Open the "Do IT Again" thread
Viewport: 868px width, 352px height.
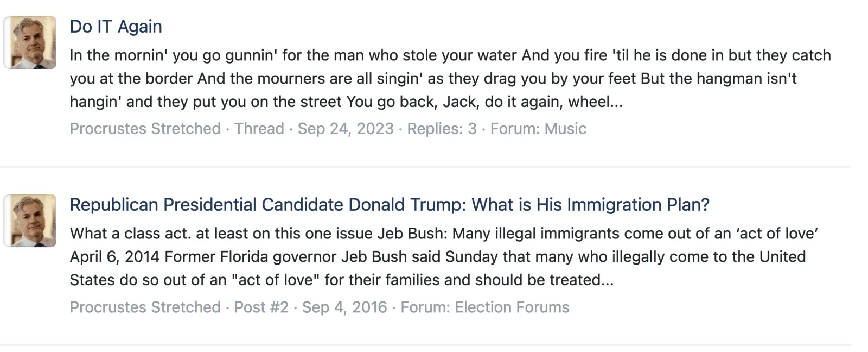point(116,26)
